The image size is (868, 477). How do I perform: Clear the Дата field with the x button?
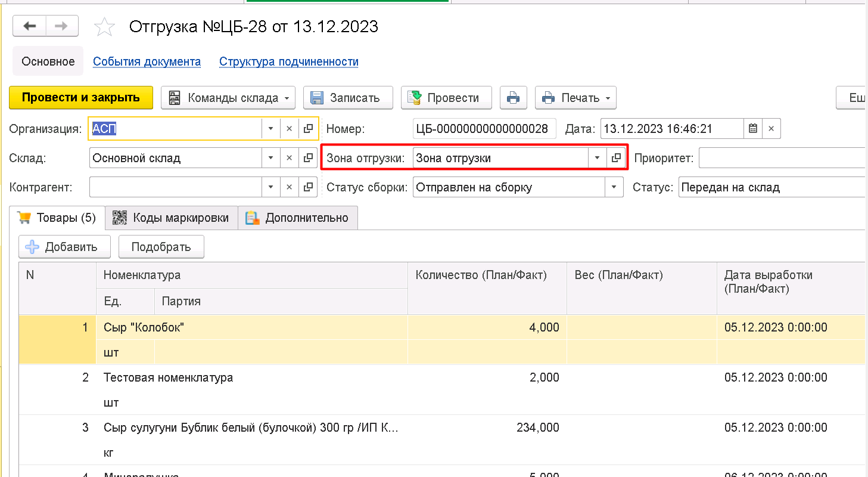click(x=771, y=128)
